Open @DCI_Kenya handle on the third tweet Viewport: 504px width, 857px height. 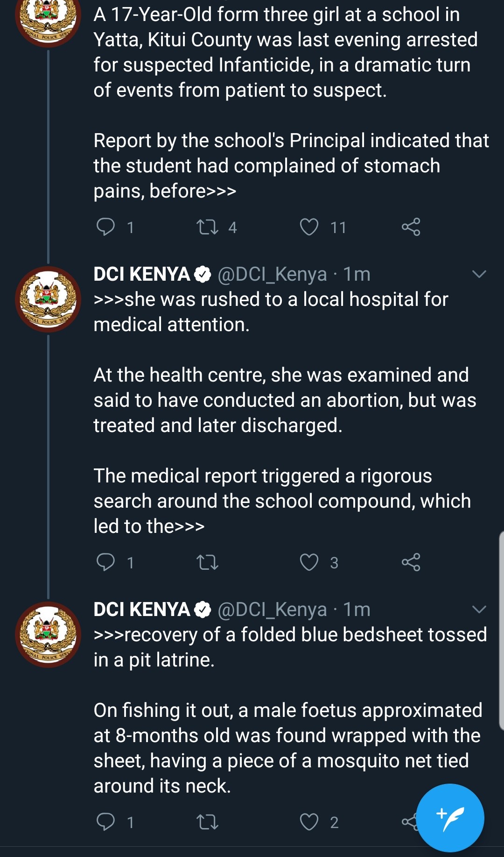tap(272, 609)
